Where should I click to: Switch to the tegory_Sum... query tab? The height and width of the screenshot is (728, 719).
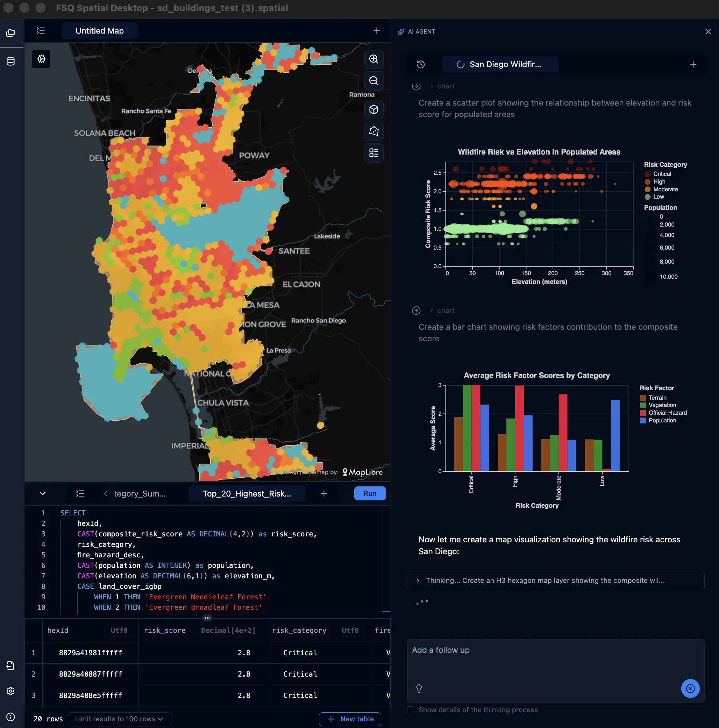coord(140,494)
